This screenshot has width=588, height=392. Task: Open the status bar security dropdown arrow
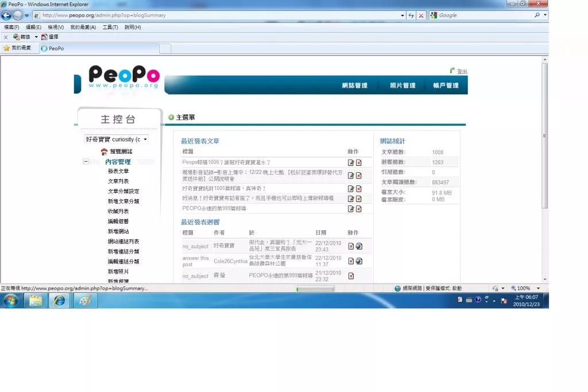(x=503, y=289)
